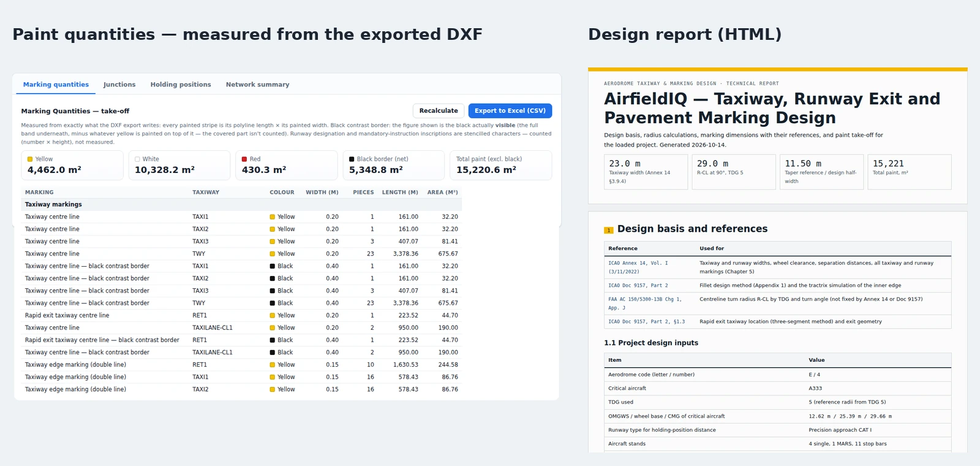Click yellow swatch in TAXI1 centre line row
Viewport: 980px width, 466px height.
tap(273, 217)
